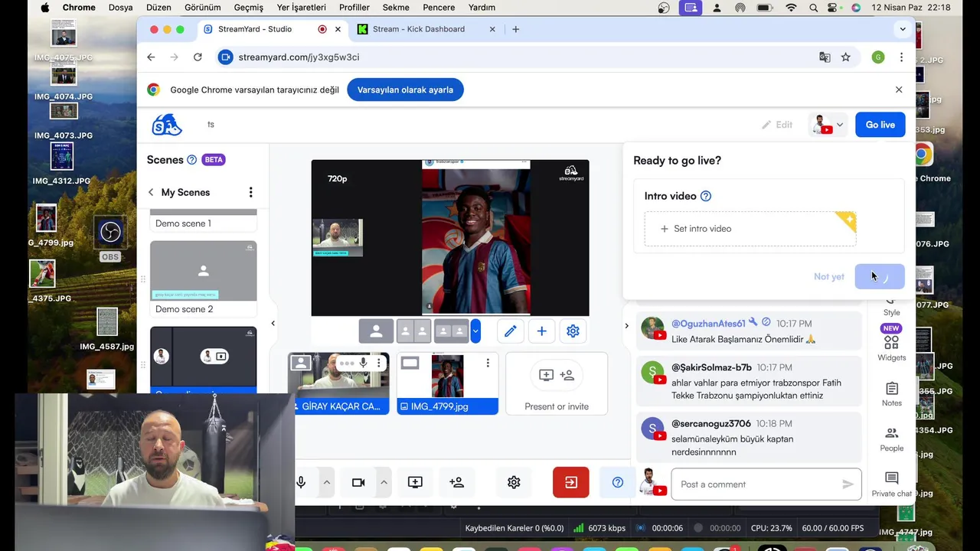
Task: Click the red leave studio button
Action: click(x=571, y=482)
